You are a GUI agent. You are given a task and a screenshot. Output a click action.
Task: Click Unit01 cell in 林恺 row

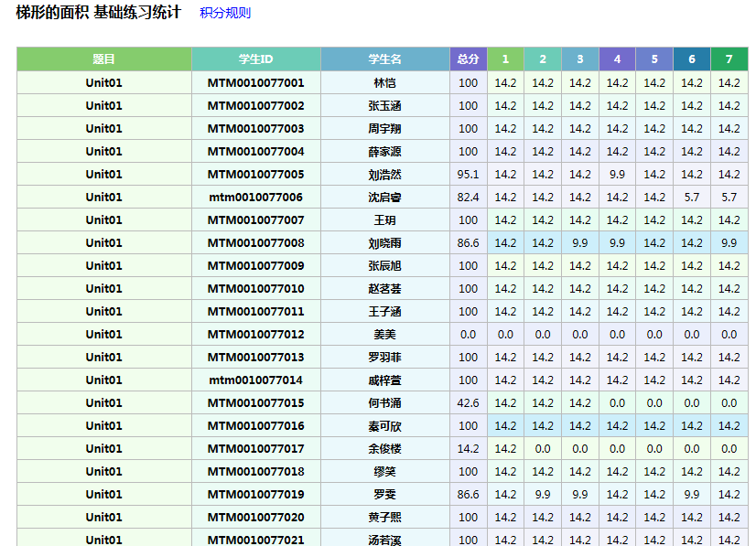click(x=104, y=83)
